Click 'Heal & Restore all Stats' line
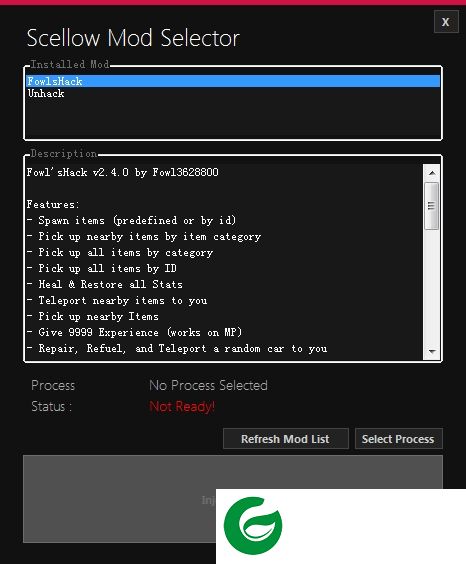Screen dimensions: 466x564 click(x=105, y=285)
